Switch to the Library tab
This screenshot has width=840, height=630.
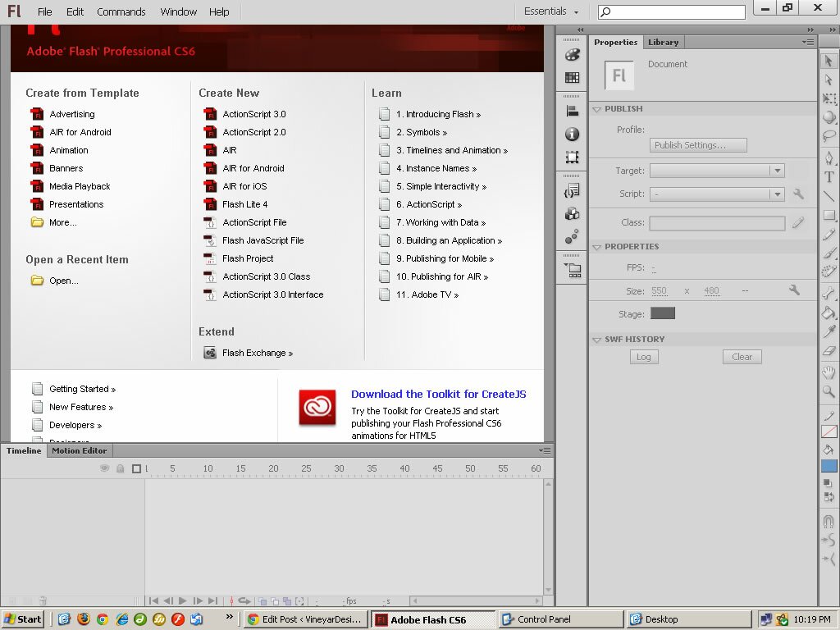[663, 43]
